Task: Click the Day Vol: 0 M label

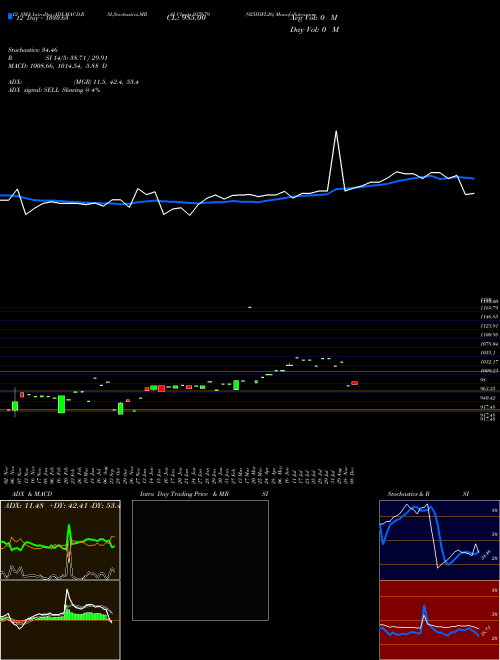Action: 314,30
